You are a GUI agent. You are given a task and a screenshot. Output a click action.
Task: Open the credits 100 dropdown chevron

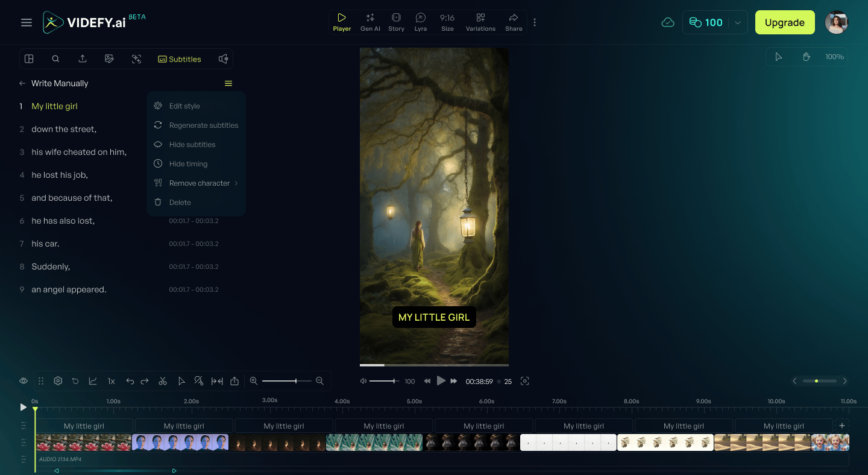pyautogui.click(x=737, y=23)
